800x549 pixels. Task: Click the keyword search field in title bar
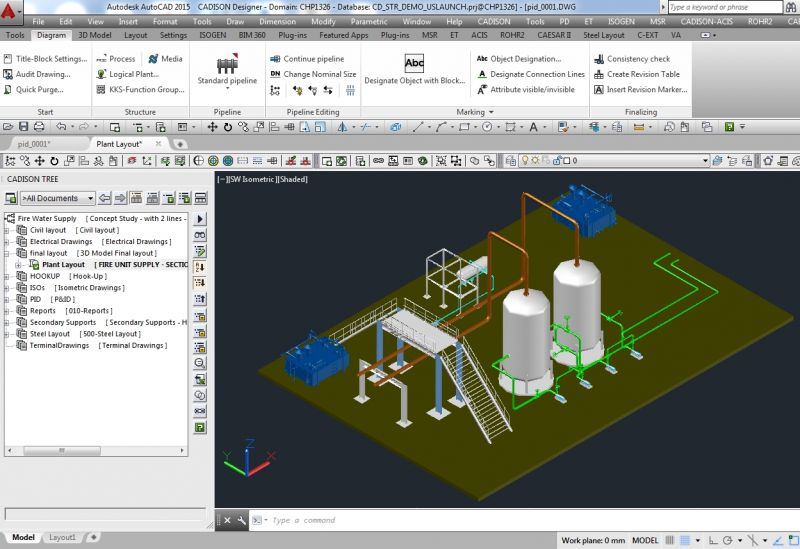(725, 7)
